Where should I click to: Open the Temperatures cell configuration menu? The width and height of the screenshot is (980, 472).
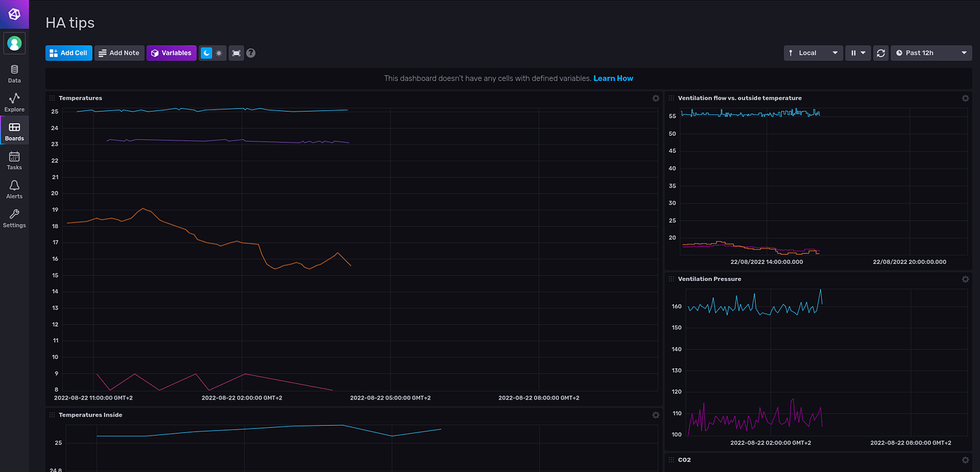(x=655, y=98)
